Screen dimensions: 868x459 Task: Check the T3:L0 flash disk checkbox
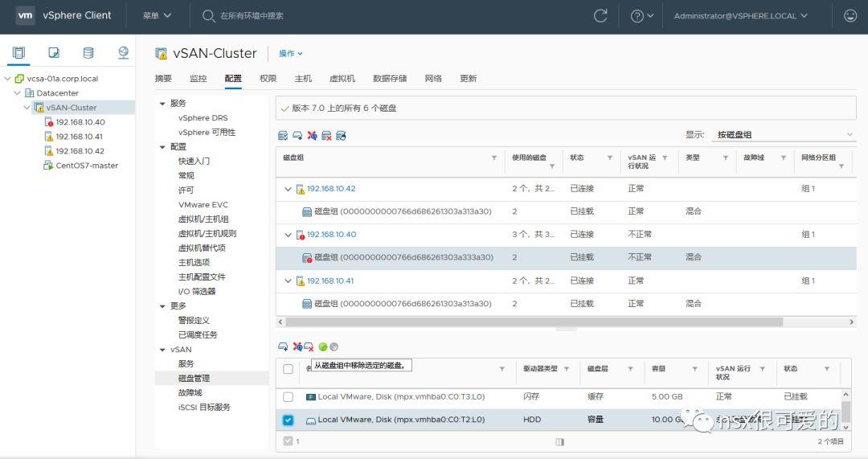pyautogui.click(x=288, y=397)
